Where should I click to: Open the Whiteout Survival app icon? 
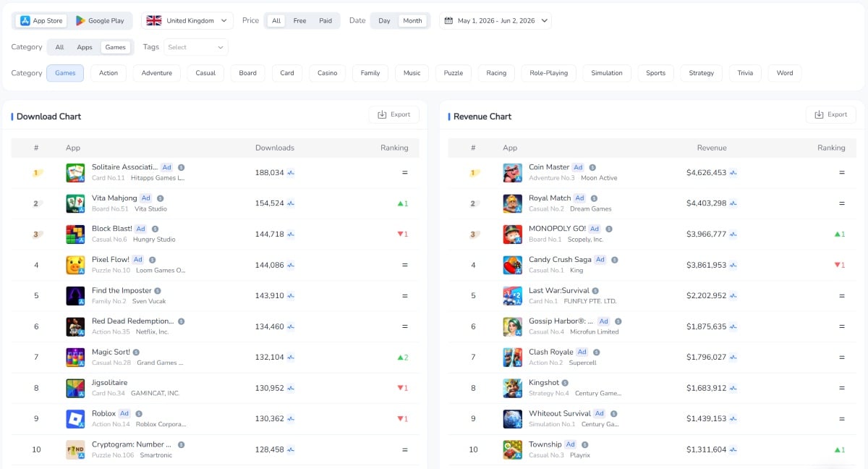512,418
